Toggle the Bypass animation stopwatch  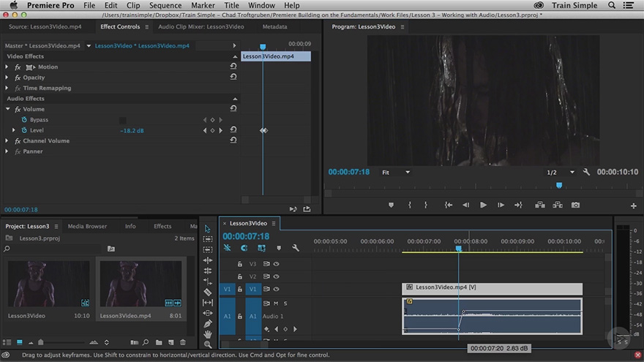click(x=24, y=119)
